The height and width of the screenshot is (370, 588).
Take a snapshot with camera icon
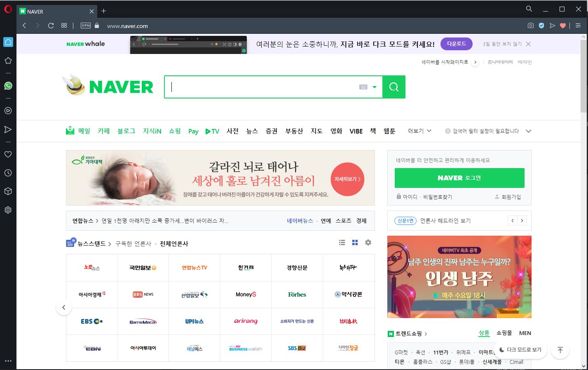pyautogui.click(x=531, y=26)
